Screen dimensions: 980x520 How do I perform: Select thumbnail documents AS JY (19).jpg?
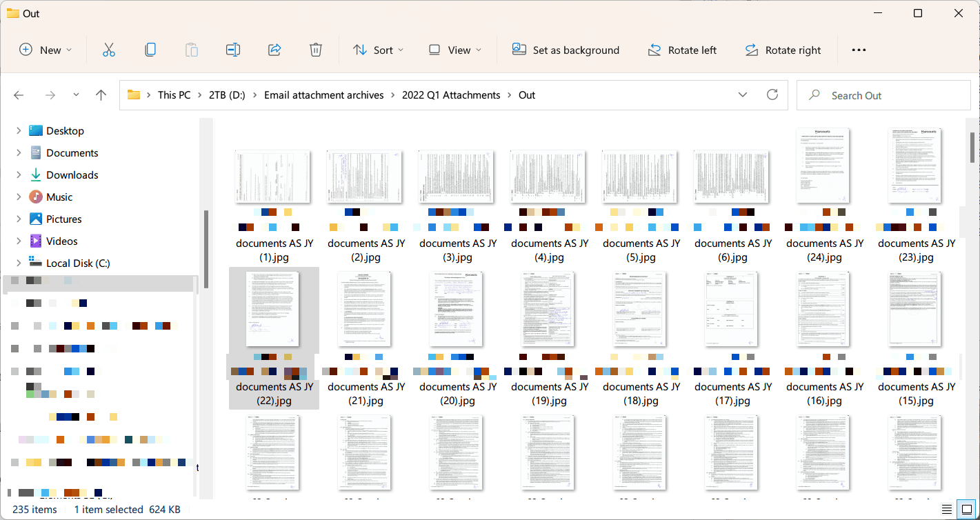pyautogui.click(x=548, y=309)
